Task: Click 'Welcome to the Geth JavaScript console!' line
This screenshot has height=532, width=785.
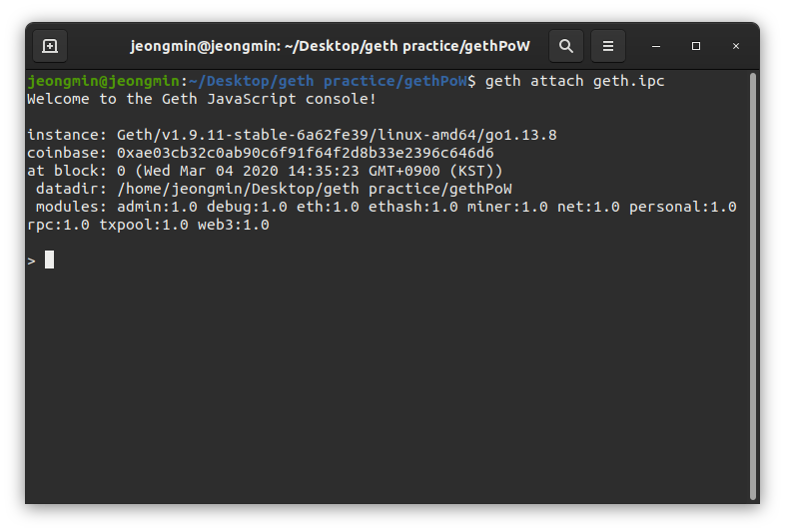Action: point(202,99)
